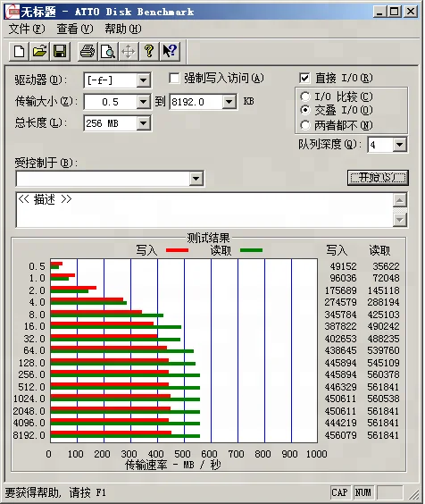This screenshot has width=425, height=504.
Task: Click the description scroll up arrow
Action: [x=400, y=200]
